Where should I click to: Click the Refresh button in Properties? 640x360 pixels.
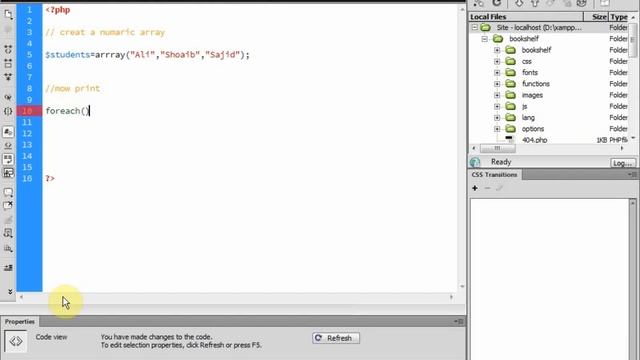[x=336, y=338]
